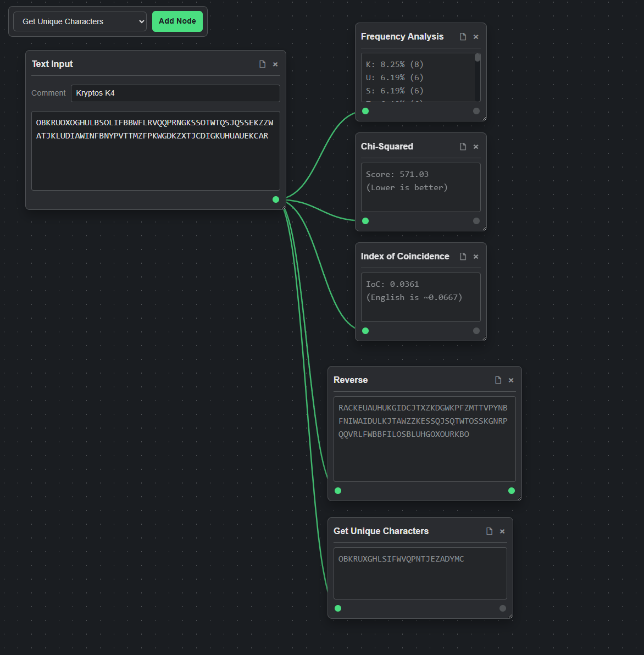644x655 pixels.
Task: Click the copy icon on the Reverse node
Action: point(497,380)
